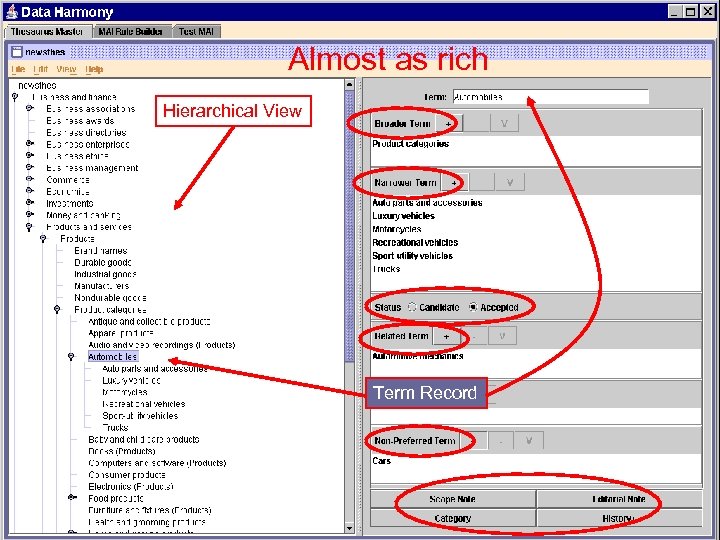The image size is (720, 540).
Task: Remove Non-Preferred Term with minus button
Action: (501, 441)
